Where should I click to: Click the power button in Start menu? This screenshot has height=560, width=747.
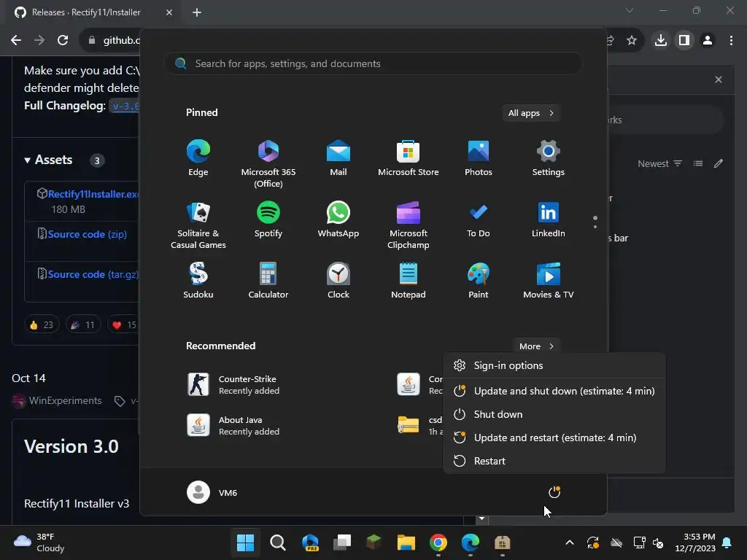pyautogui.click(x=554, y=492)
